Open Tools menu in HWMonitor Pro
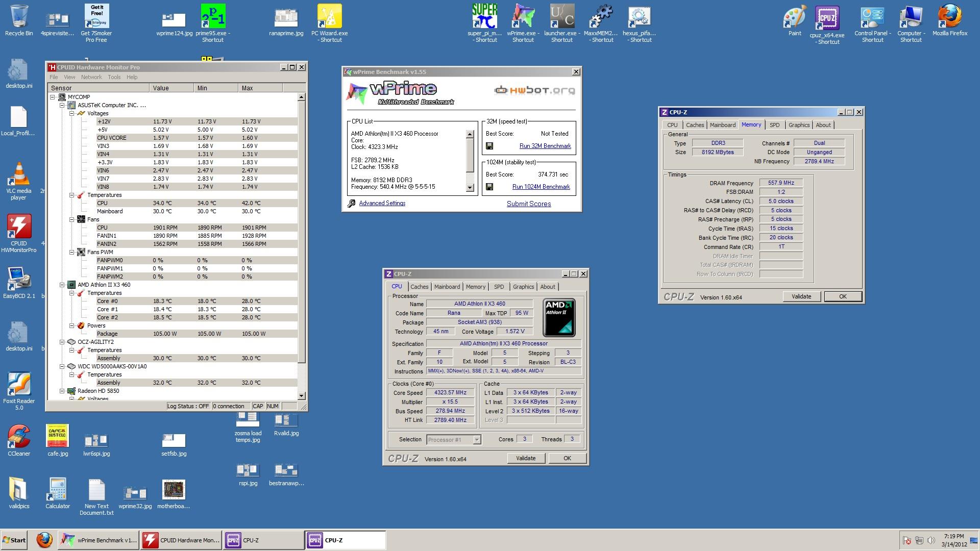The image size is (980, 551). 114,77
